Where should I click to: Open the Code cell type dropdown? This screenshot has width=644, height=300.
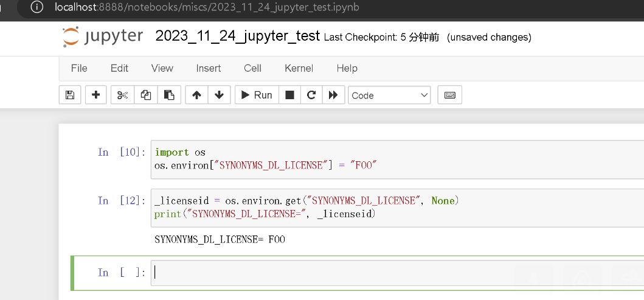pyautogui.click(x=389, y=96)
